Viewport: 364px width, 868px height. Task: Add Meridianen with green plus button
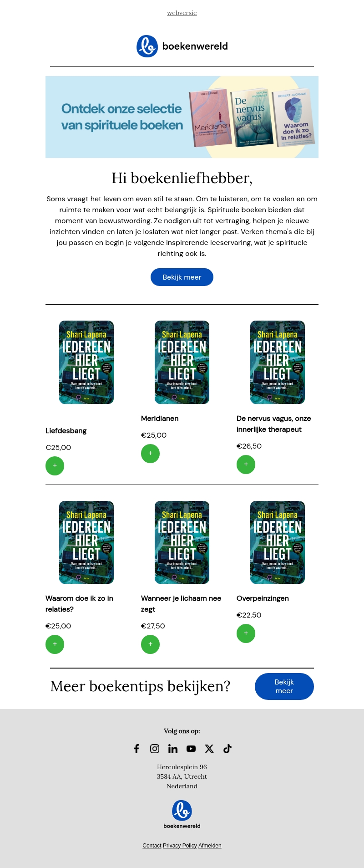click(x=150, y=454)
